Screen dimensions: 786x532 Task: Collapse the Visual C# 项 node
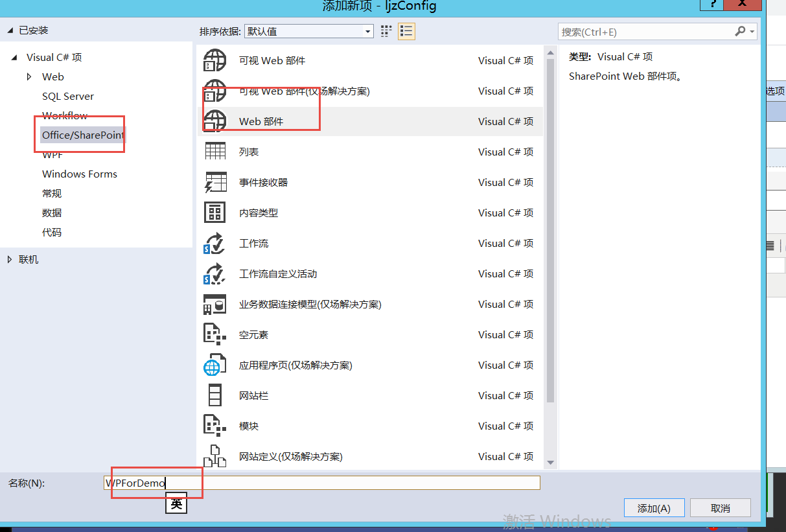point(14,58)
